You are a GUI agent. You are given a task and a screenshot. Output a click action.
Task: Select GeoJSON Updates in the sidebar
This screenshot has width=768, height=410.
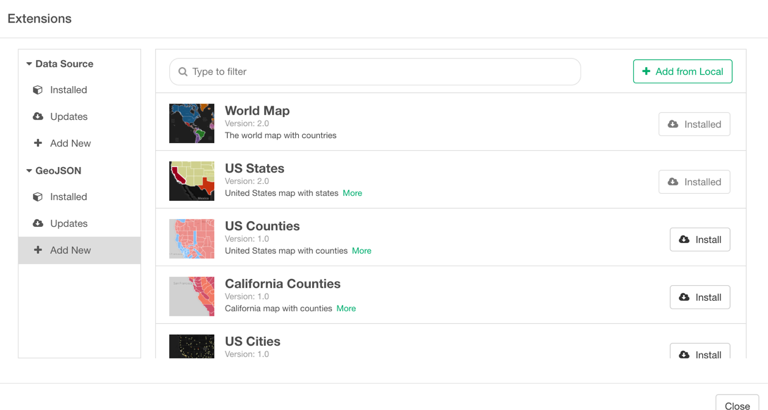click(68, 224)
